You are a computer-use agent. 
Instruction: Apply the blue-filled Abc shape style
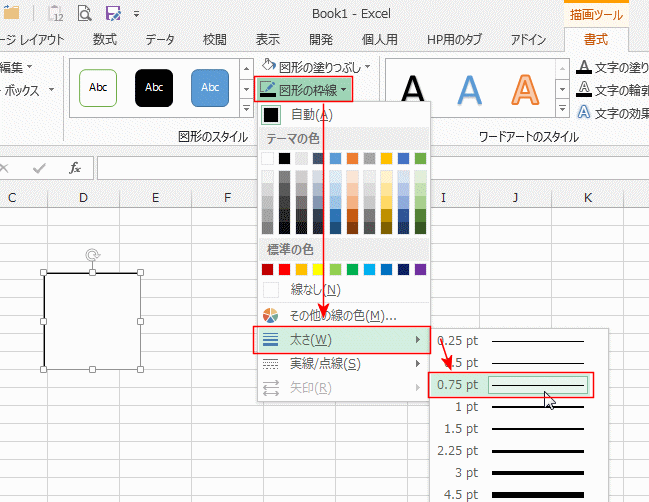click(x=210, y=87)
